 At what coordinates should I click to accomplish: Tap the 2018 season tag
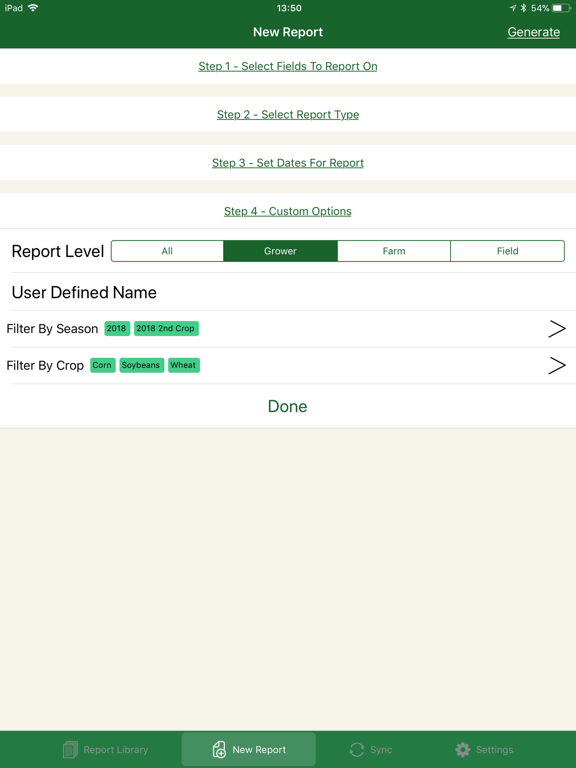pyautogui.click(x=117, y=328)
